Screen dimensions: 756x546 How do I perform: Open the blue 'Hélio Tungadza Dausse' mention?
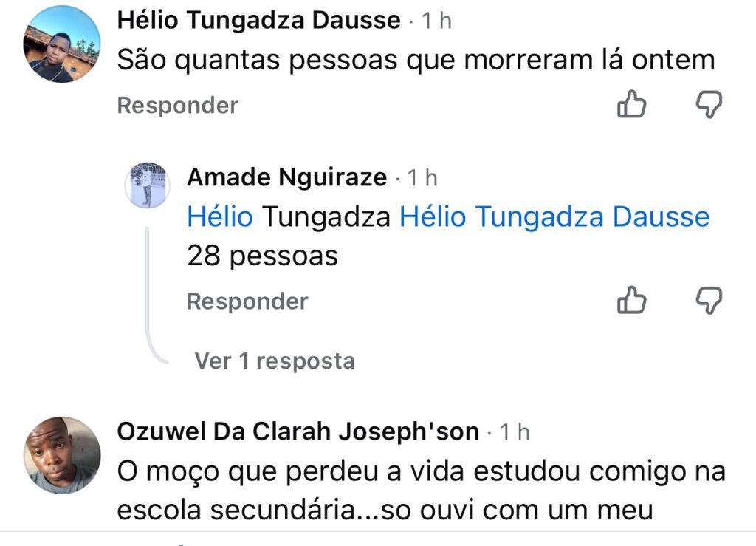(554, 217)
